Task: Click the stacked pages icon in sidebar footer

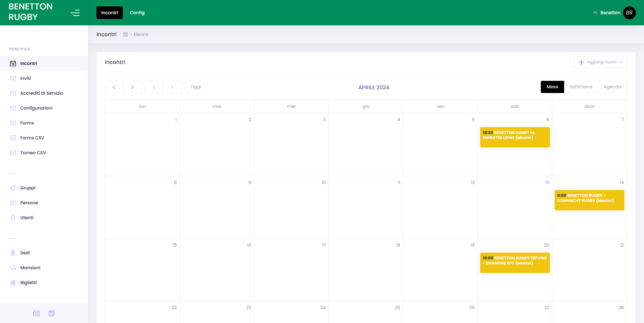Action: [51, 313]
